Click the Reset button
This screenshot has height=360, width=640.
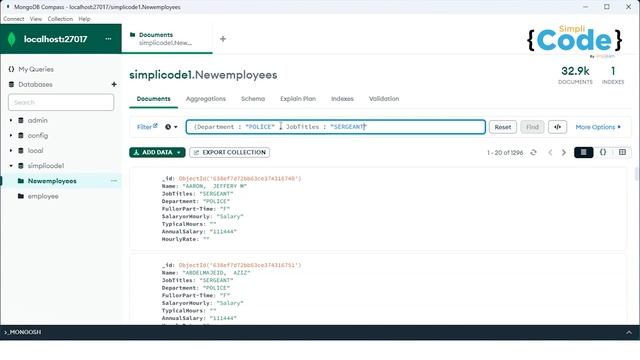click(x=503, y=127)
